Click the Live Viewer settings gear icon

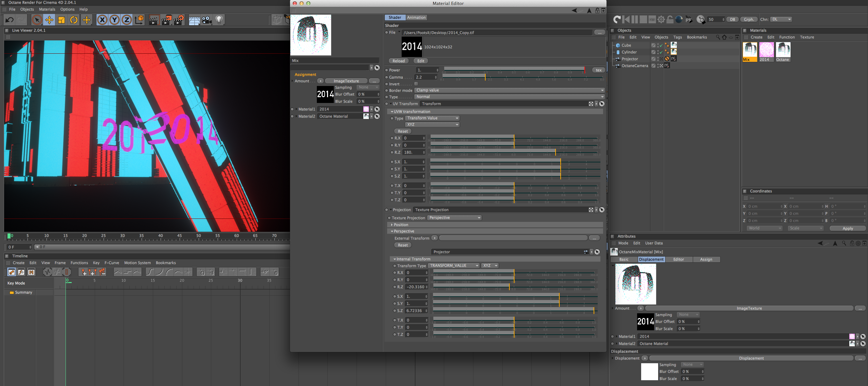(661, 20)
